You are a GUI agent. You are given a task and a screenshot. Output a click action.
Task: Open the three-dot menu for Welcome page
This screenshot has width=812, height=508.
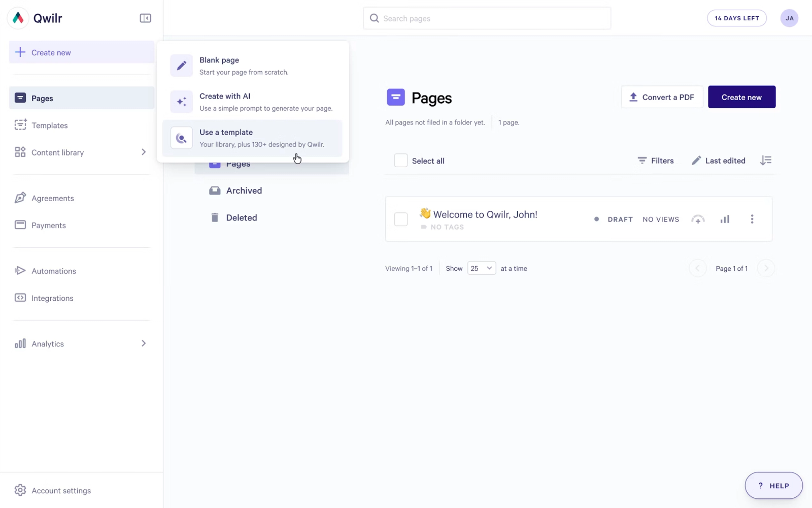pyautogui.click(x=752, y=219)
